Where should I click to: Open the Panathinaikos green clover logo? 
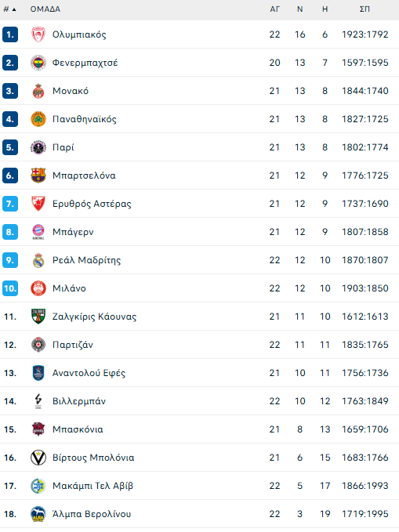coord(38,119)
